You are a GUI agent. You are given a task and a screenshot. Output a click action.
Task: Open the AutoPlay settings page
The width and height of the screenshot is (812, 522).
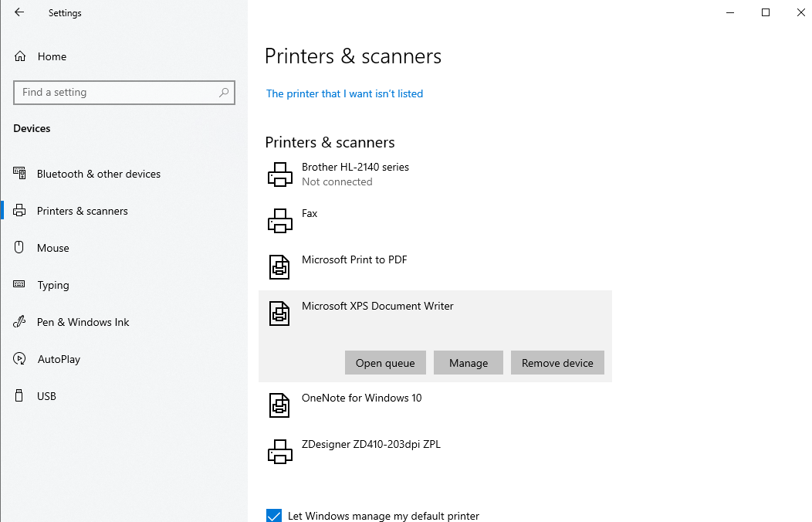pyautogui.click(x=59, y=359)
